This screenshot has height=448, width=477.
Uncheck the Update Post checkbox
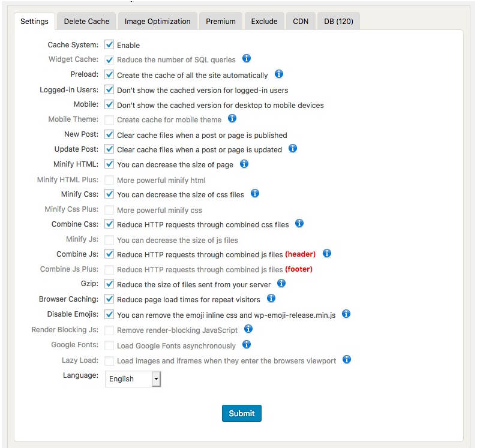[x=109, y=149]
